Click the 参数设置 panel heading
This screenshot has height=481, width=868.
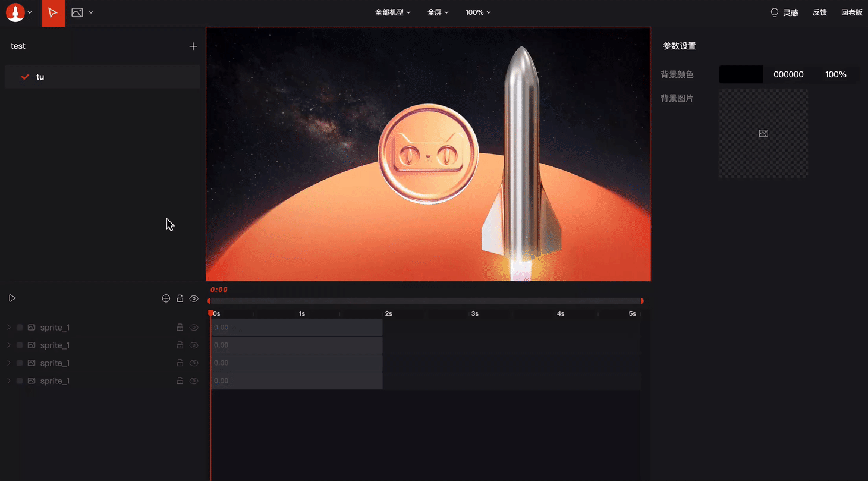(679, 46)
